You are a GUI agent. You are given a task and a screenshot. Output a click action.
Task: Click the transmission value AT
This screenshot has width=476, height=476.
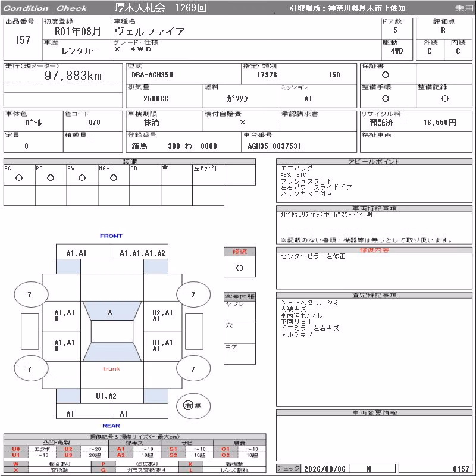click(308, 99)
